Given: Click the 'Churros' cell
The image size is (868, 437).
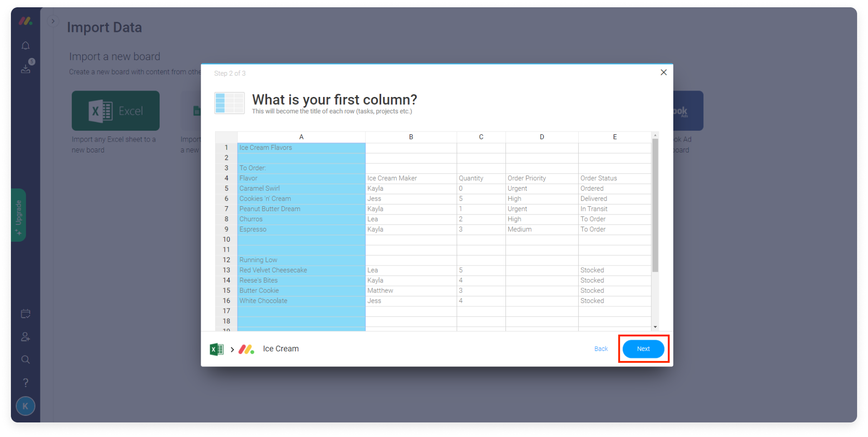Looking at the screenshot, I should coord(301,219).
